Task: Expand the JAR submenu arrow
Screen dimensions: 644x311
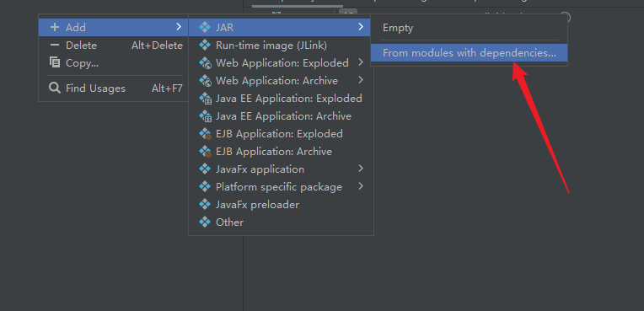Action: (x=361, y=27)
